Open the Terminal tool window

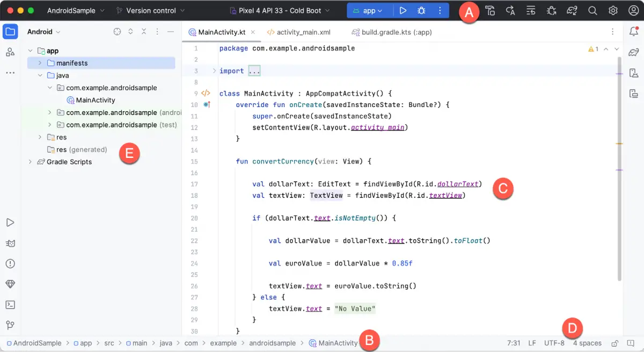tap(10, 305)
